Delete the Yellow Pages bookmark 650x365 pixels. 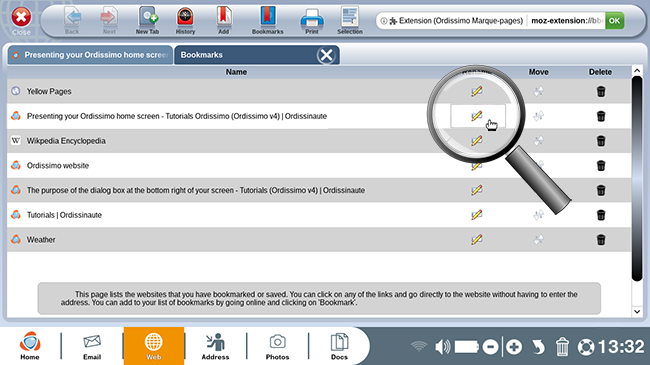point(601,91)
